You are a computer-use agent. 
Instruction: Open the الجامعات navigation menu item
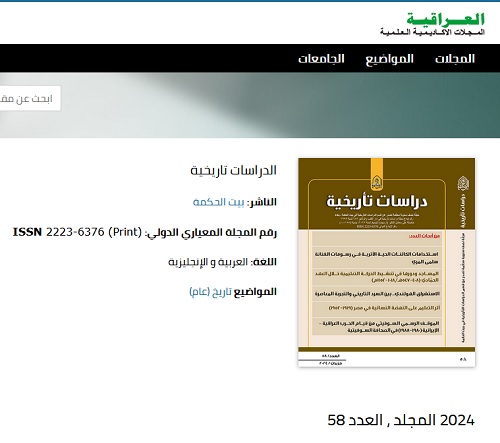point(321,59)
